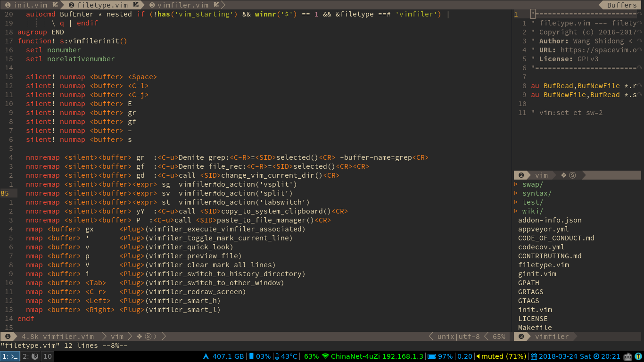The width and height of the screenshot is (644, 362).
Task: Click vim logo icon beside vimfiler.vim tab
Action: pyautogui.click(x=216, y=5)
